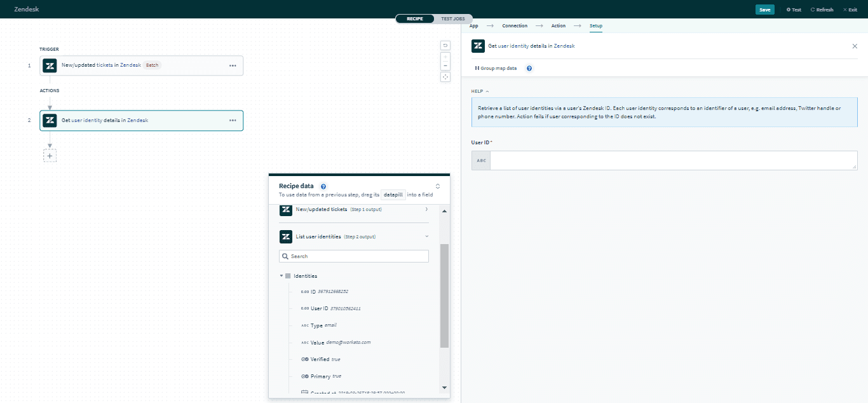Reset the recipe canvas view
868x403 pixels.
point(445,46)
